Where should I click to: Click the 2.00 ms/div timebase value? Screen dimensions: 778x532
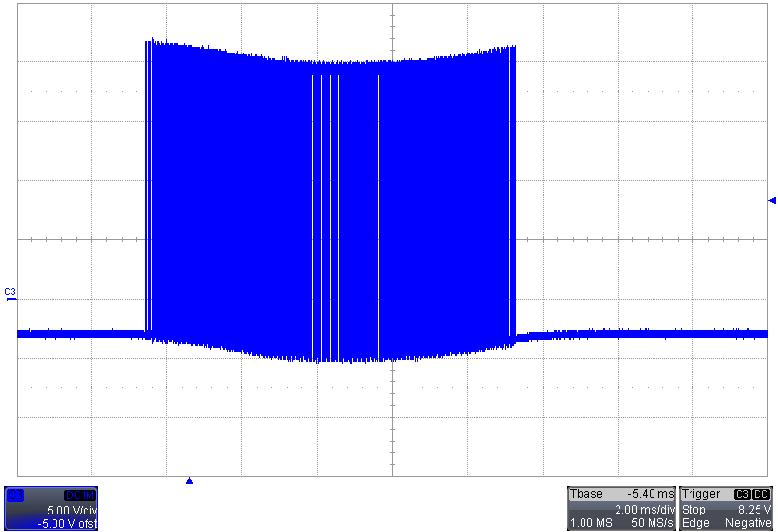pos(645,510)
